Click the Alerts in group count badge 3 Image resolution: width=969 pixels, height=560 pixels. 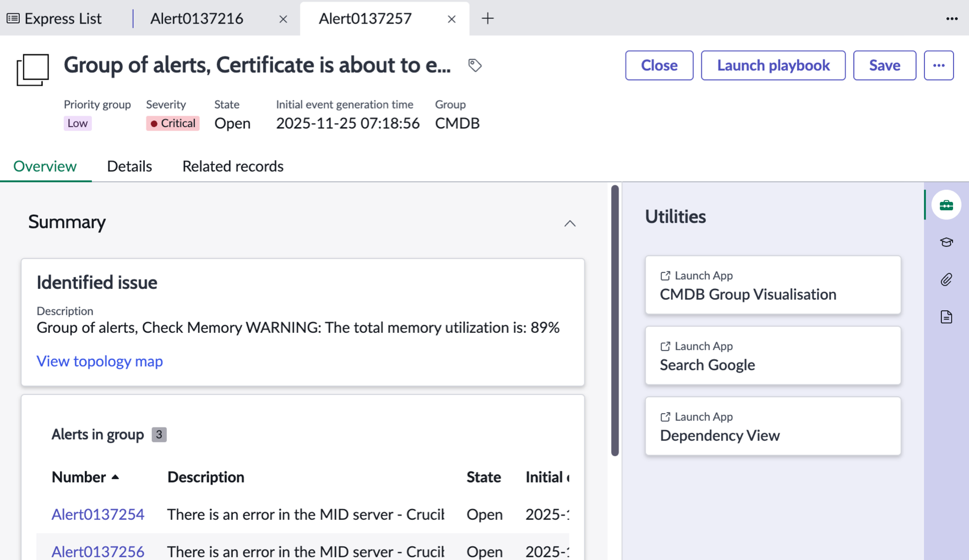point(159,435)
